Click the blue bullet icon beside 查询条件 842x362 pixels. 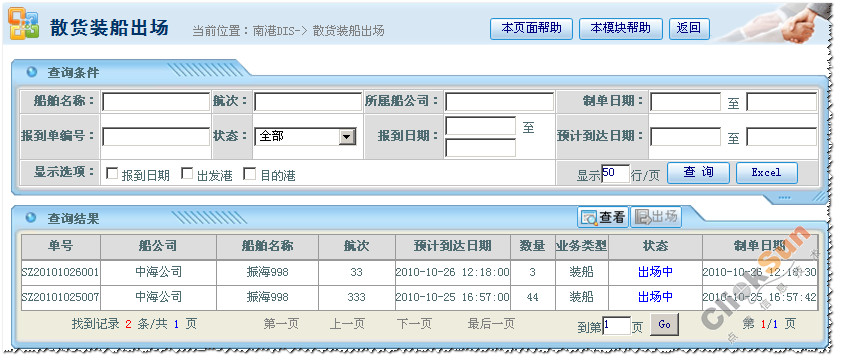(x=32, y=72)
